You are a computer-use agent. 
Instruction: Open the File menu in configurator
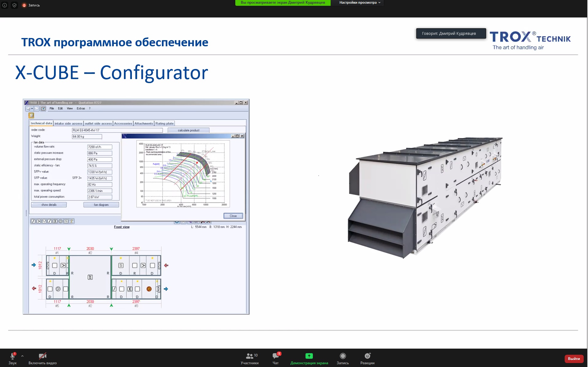[x=52, y=109]
